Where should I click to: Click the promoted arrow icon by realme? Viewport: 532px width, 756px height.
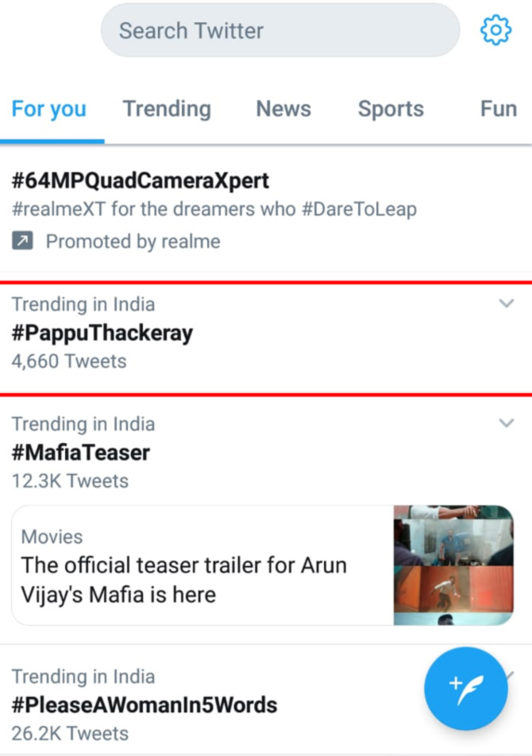22,241
